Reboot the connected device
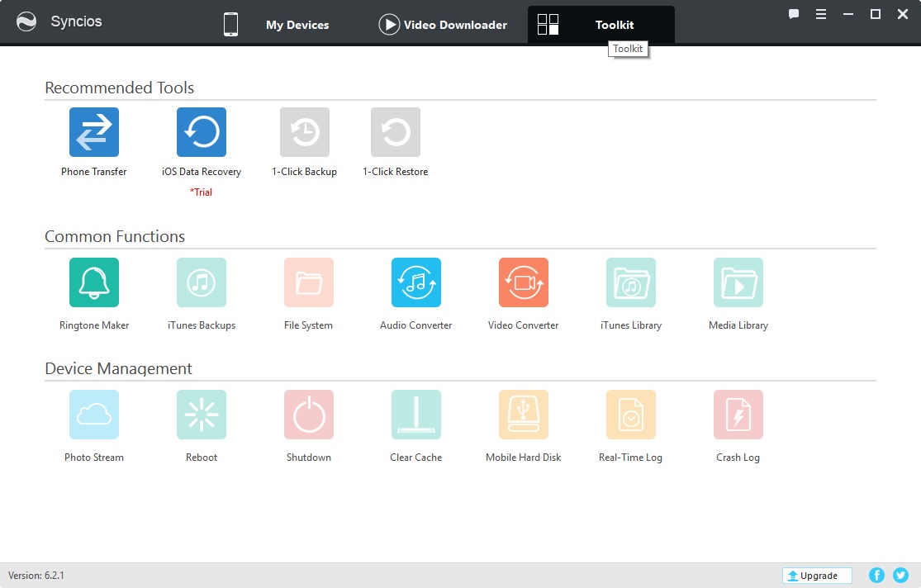Screen dimensions: 921x588 [201, 414]
